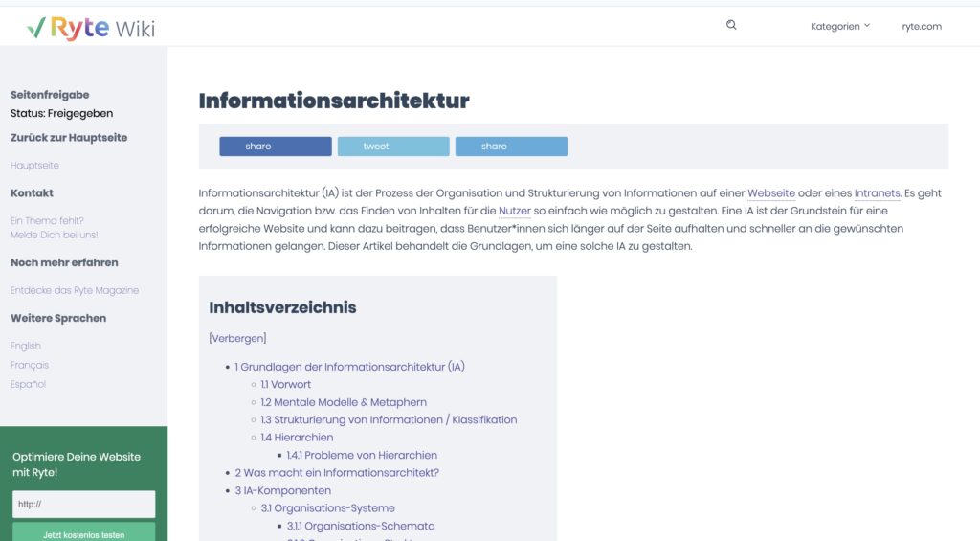The image size is (980, 541).
Task: Click the tweet button
Action: (x=393, y=147)
